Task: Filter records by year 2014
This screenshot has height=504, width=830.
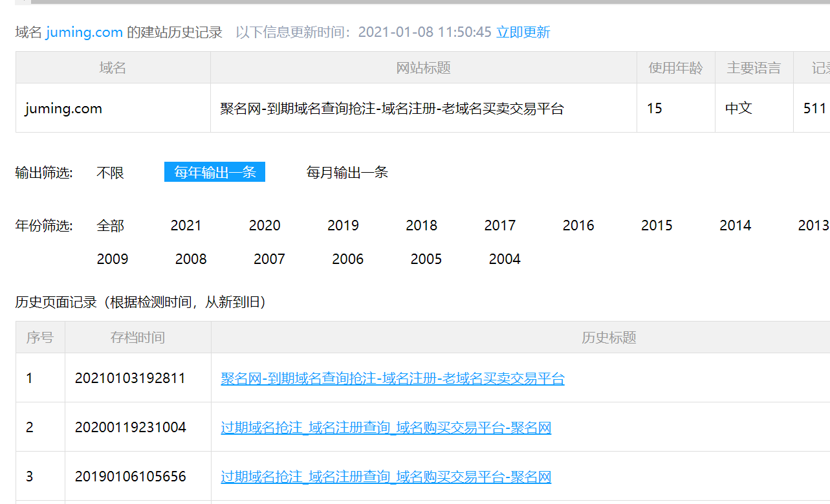Action: tap(736, 226)
